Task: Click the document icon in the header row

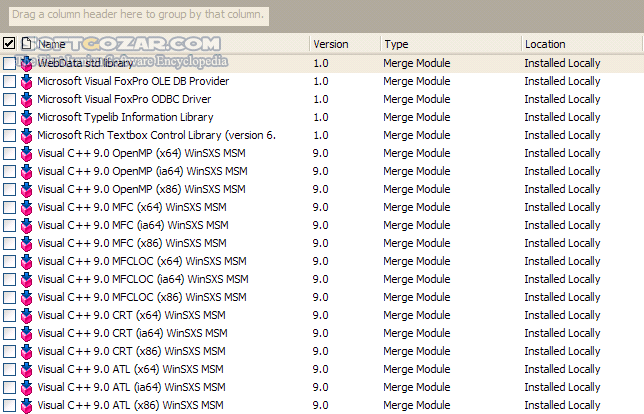Action: [27, 44]
